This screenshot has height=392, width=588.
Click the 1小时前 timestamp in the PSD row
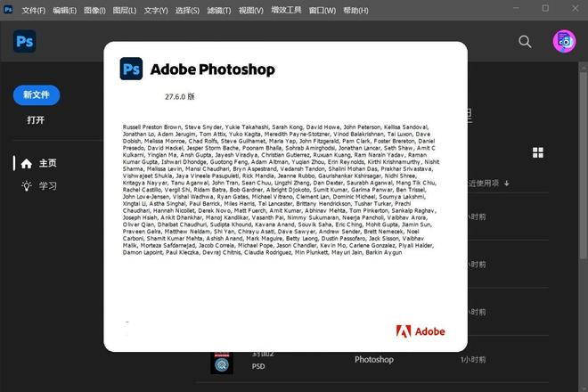pyautogui.click(x=473, y=360)
